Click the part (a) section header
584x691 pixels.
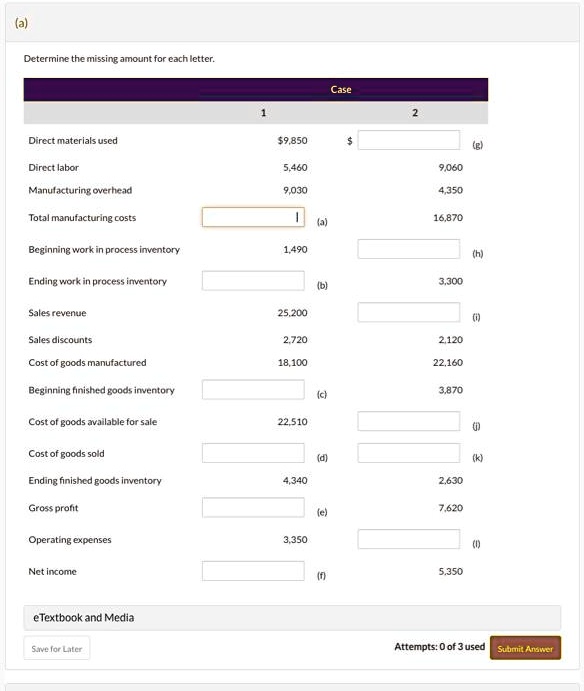pyautogui.click(x=292, y=23)
